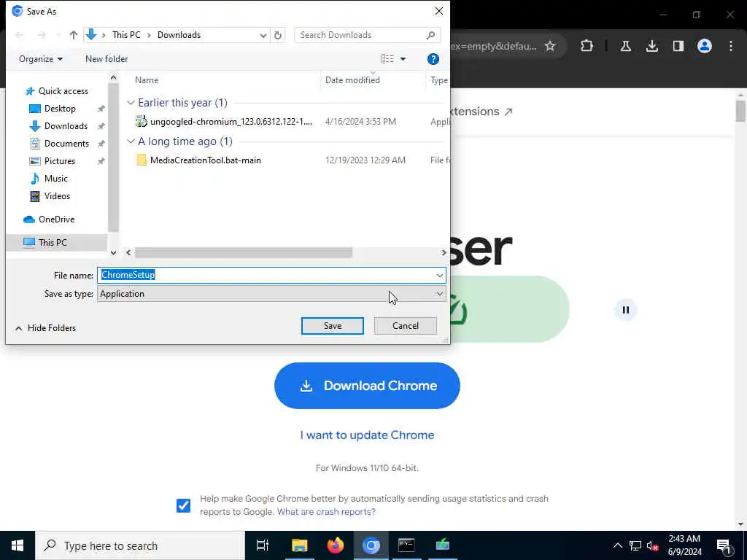Click Task View taskbar icon
Viewport: 747px width, 560px height.
coord(263,545)
